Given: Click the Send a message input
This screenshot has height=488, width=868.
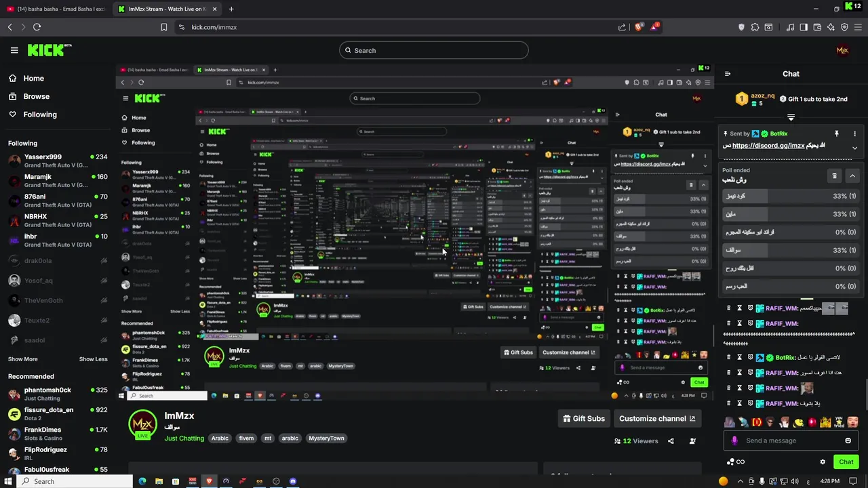Looking at the screenshot, I should [791, 441].
